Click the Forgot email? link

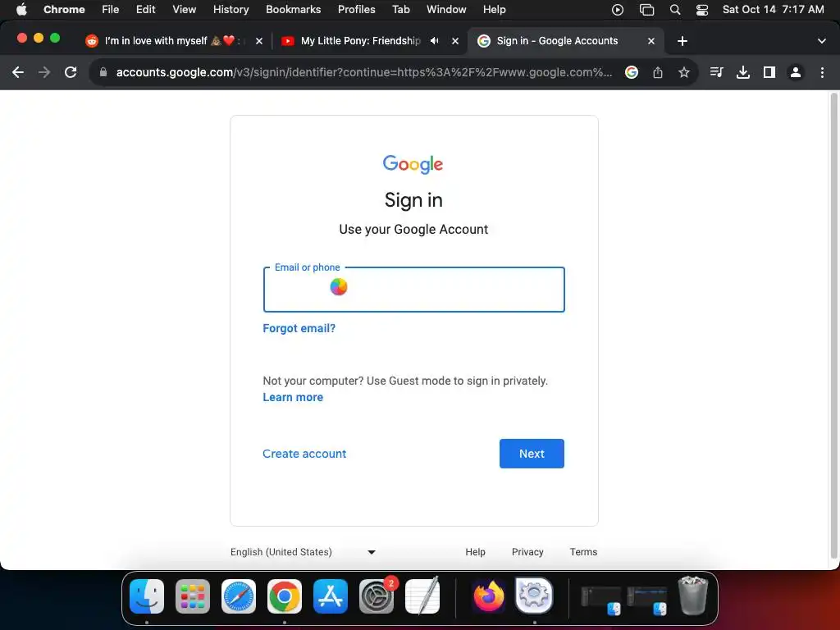pos(299,328)
